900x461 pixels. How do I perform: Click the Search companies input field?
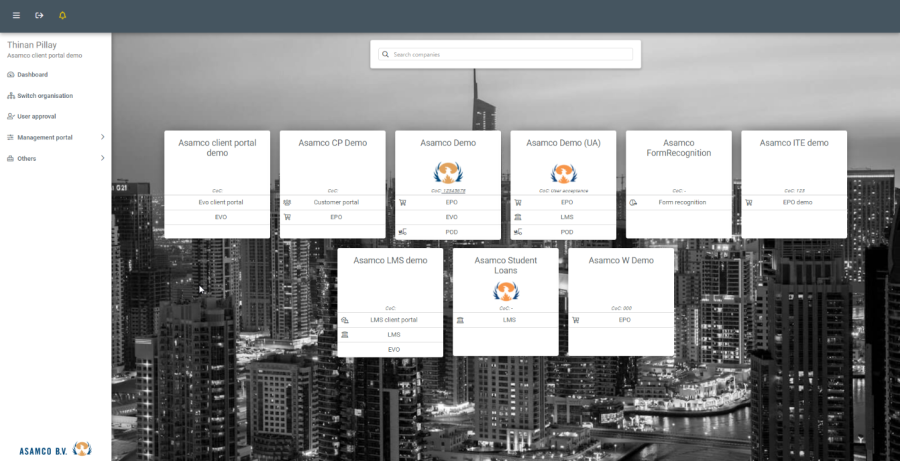[510, 54]
